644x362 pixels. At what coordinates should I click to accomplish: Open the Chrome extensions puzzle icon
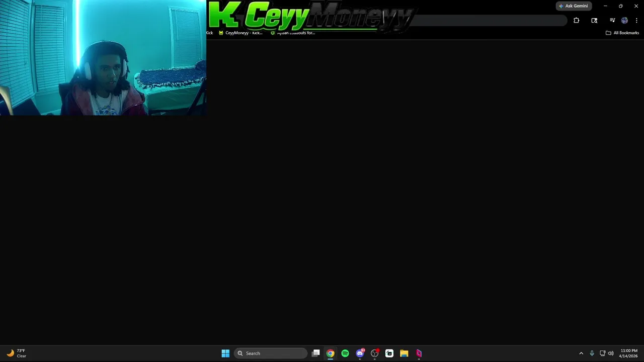(x=576, y=21)
